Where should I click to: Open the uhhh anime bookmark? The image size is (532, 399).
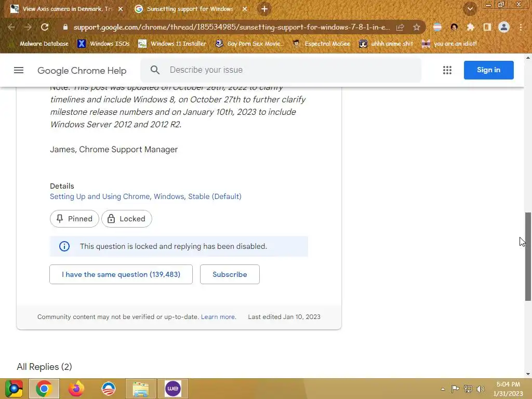(x=387, y=44)
